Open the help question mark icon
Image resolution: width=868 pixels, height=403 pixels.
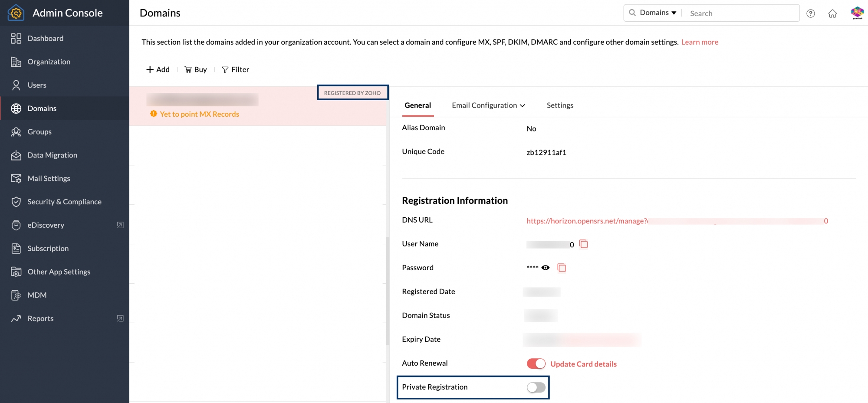coord(810,13)
